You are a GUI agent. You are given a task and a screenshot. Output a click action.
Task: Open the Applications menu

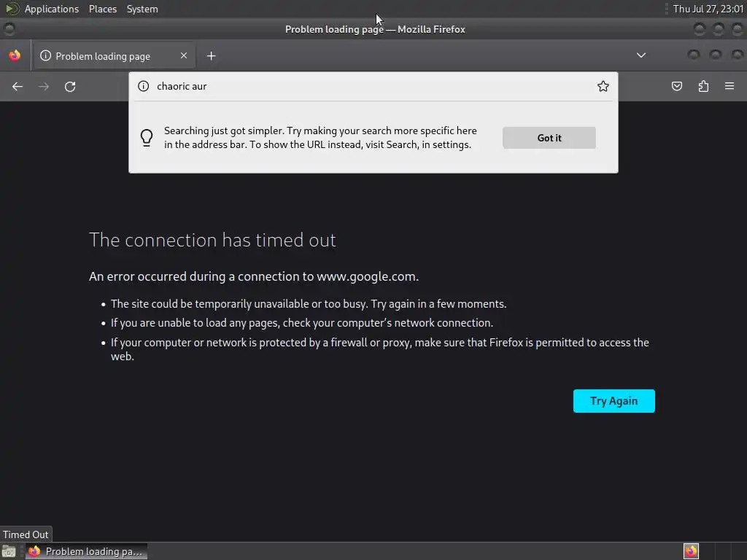(x=52, y=9)
